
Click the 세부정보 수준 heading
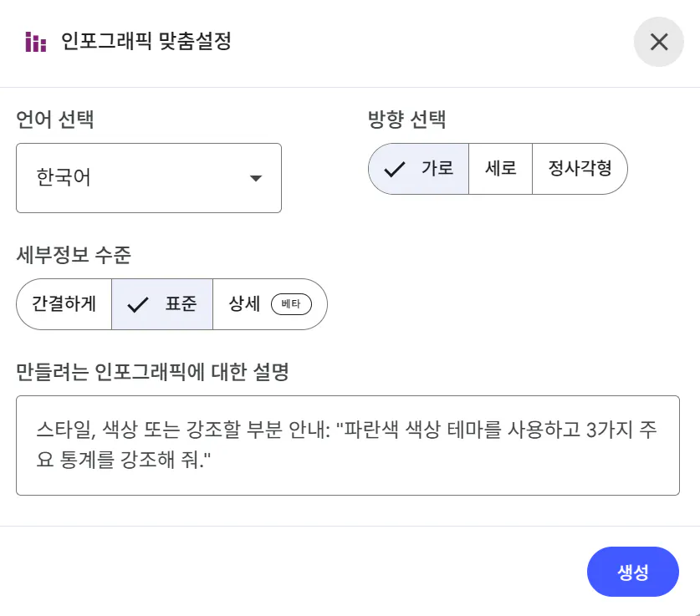[74, 255]
